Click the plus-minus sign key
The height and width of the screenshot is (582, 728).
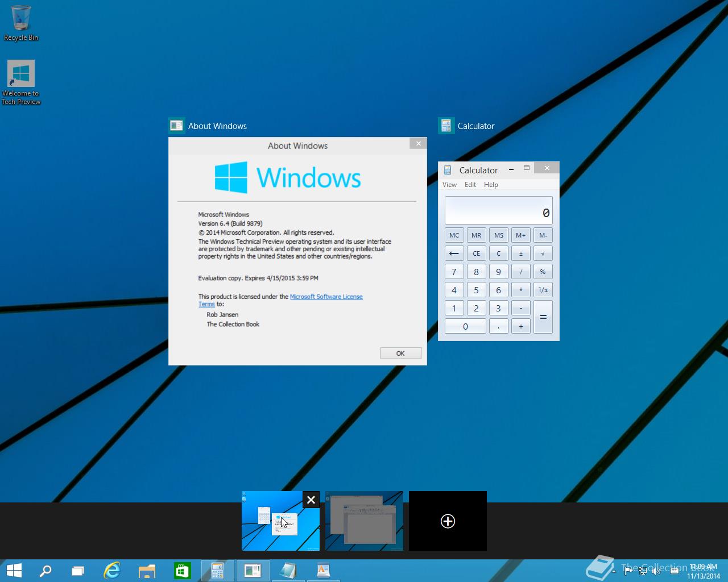[x=521, y=253]
